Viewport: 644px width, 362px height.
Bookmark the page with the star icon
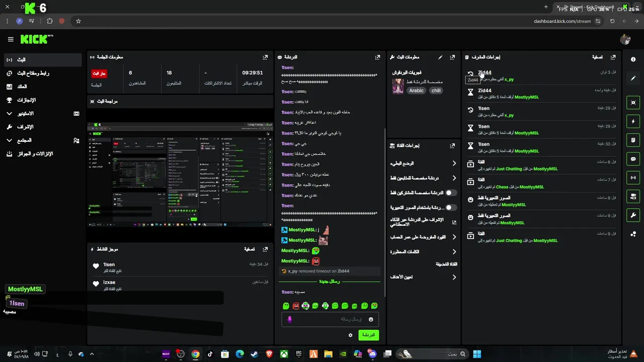pos(78,21)
